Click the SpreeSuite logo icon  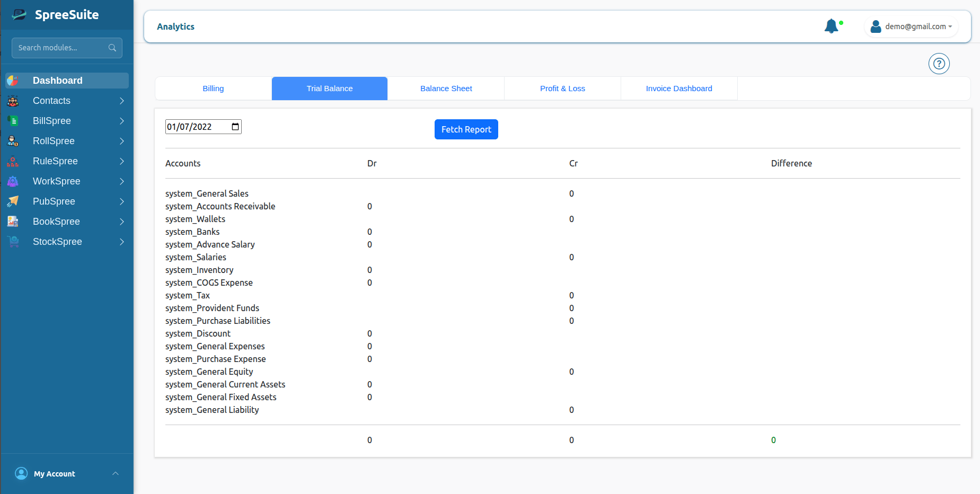click(x=20, y=14)
